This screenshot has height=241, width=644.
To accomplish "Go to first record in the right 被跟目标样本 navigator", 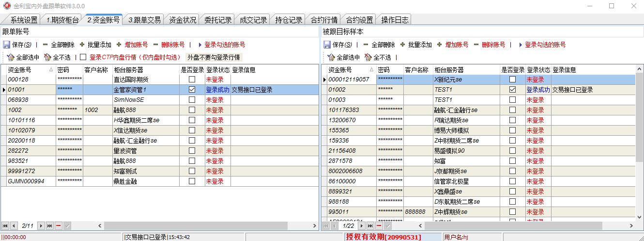I will (326, 226).
